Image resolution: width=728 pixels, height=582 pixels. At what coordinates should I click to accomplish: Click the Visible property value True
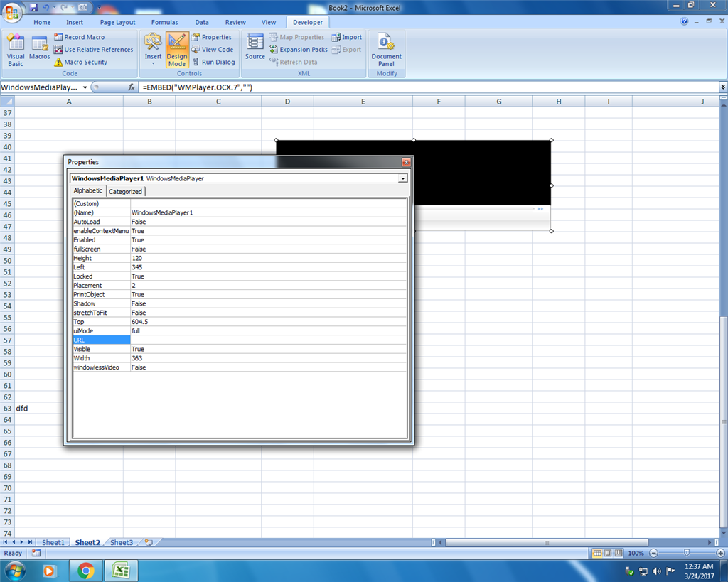tap(268, 349)
